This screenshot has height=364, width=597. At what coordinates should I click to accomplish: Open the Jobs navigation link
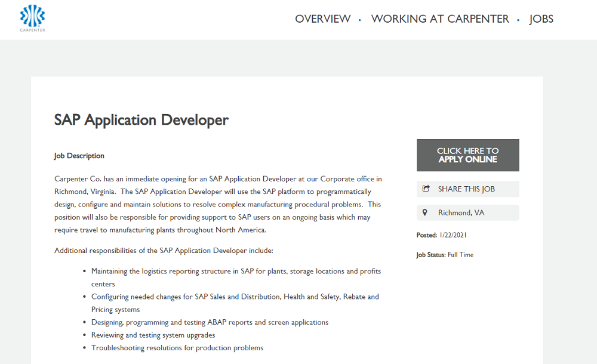(x=541, y=18)
